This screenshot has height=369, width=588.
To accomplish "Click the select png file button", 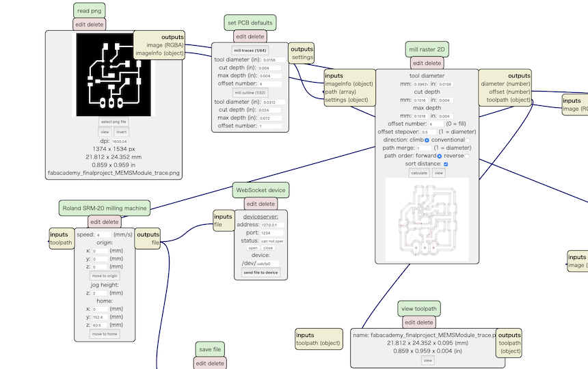I will tap(113, 122).
